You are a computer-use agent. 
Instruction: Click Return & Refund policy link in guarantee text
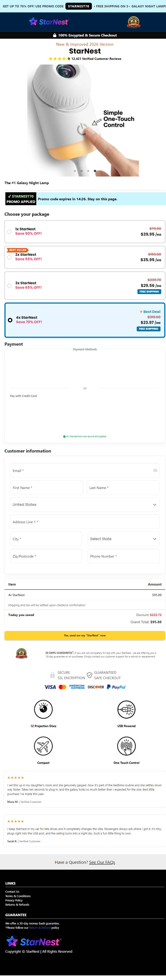(40, 928)
